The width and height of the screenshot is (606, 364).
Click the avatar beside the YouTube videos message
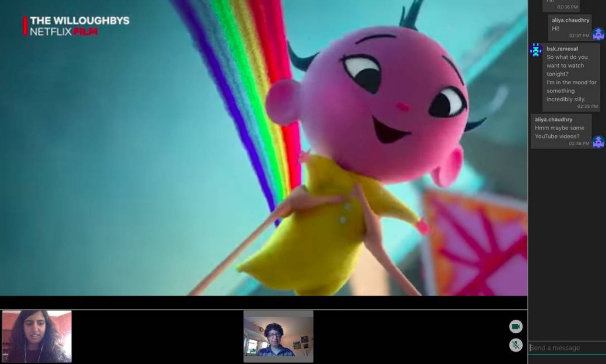click(x=598, y=142)
